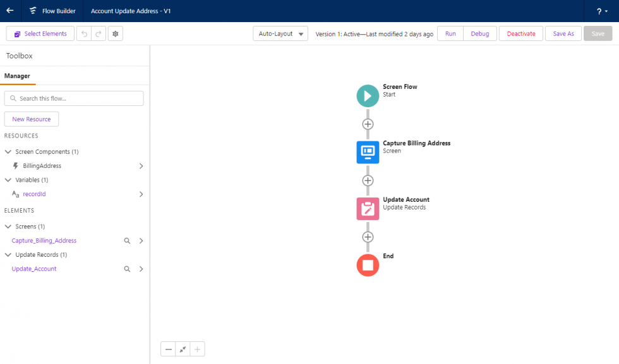The image size is (619, 364).
Task: Select the Capture Billing Address screen node
Action: click(368, 152)
